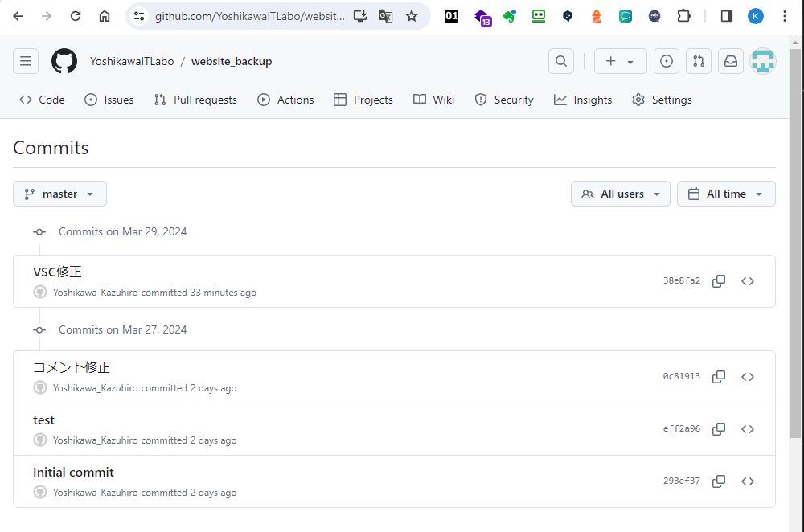
Task: Open the website_backup repository link
Action: coord(232,61)
